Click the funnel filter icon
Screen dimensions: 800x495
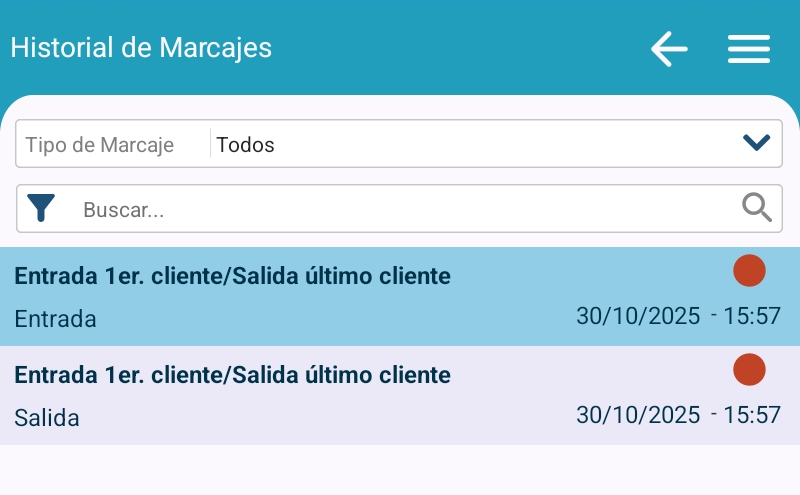tap(41, 208)
